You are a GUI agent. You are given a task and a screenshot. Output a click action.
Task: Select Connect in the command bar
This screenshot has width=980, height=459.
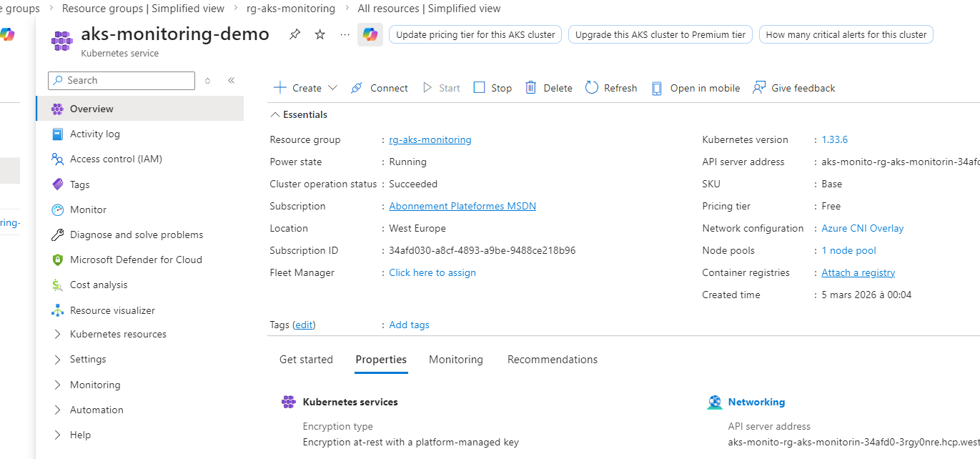point(379,87)
